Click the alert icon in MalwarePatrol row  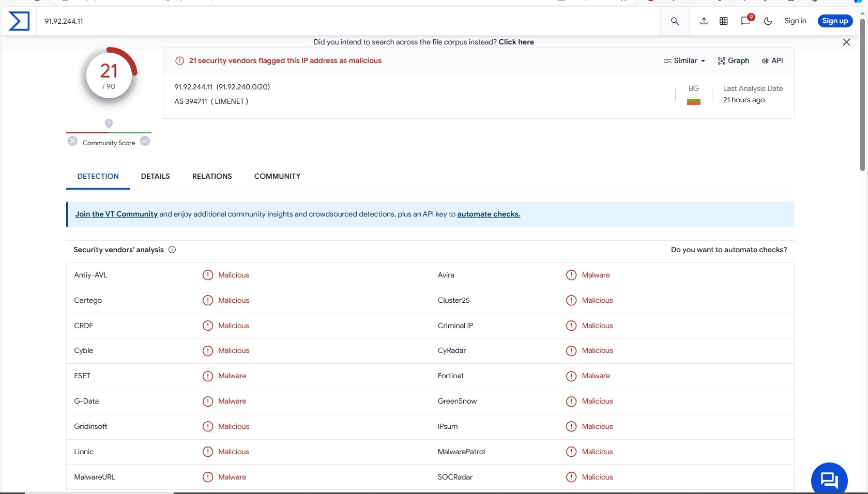[x=571, y=452]
